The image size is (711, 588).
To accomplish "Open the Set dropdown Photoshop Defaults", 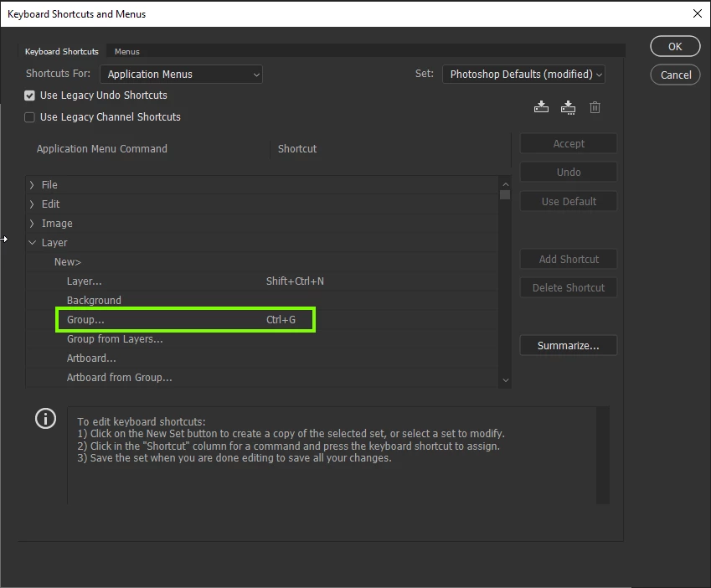I will [x=523, y=75].
